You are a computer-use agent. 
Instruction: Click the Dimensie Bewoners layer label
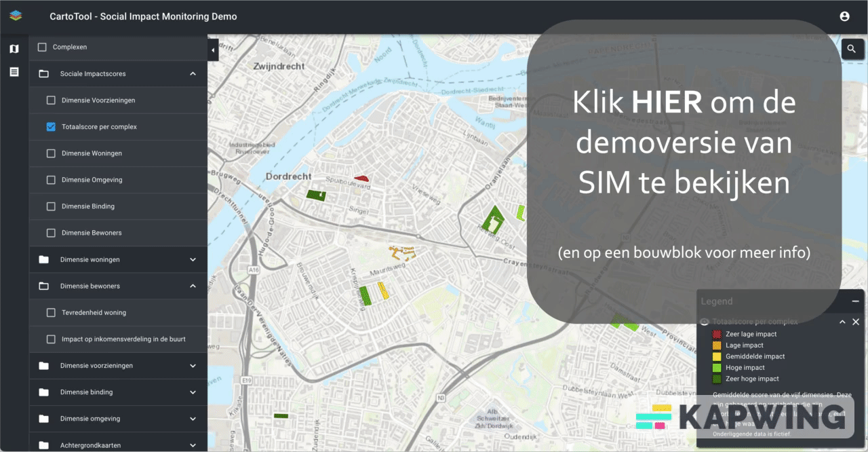[x=92, y=233]
